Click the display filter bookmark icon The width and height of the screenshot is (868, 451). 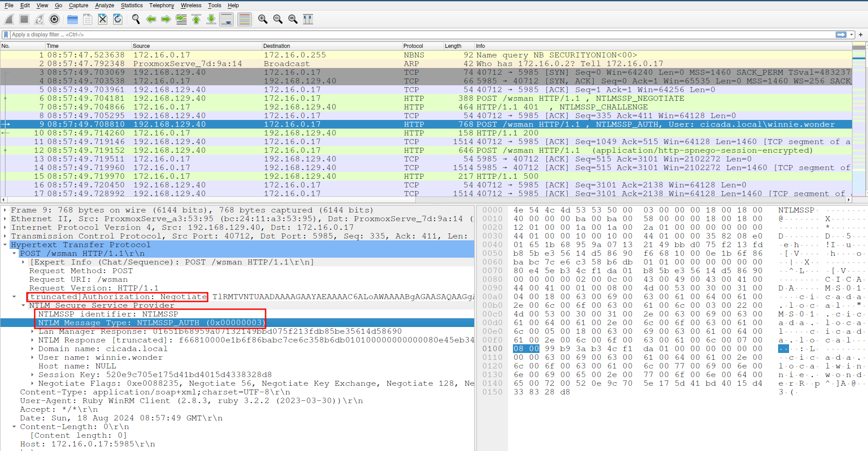point(5,35)
